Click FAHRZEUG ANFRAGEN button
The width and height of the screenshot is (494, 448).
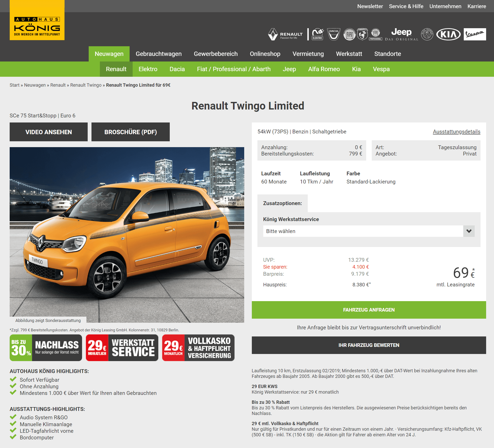pyautogui.click(x=369, y=310)
